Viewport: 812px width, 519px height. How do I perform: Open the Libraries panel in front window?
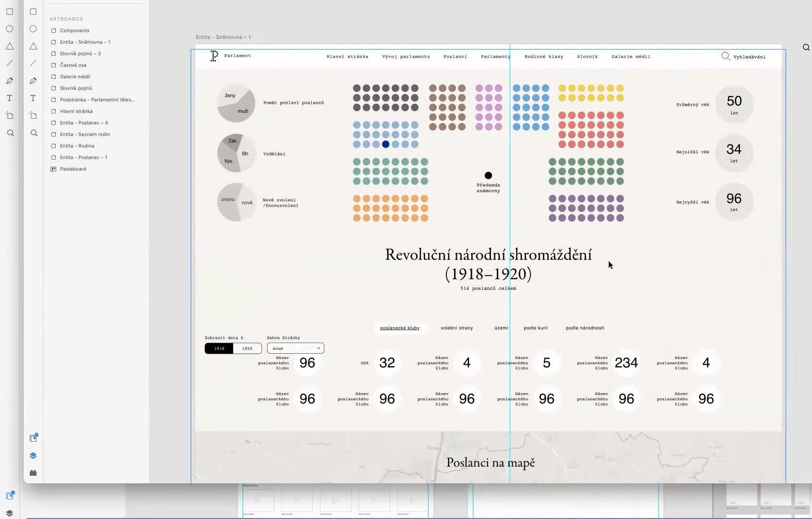pyautogui.click(x=33, y=438)
